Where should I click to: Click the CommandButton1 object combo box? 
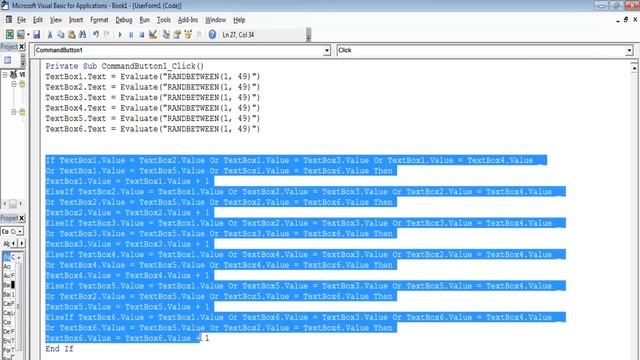click(182, 50)
